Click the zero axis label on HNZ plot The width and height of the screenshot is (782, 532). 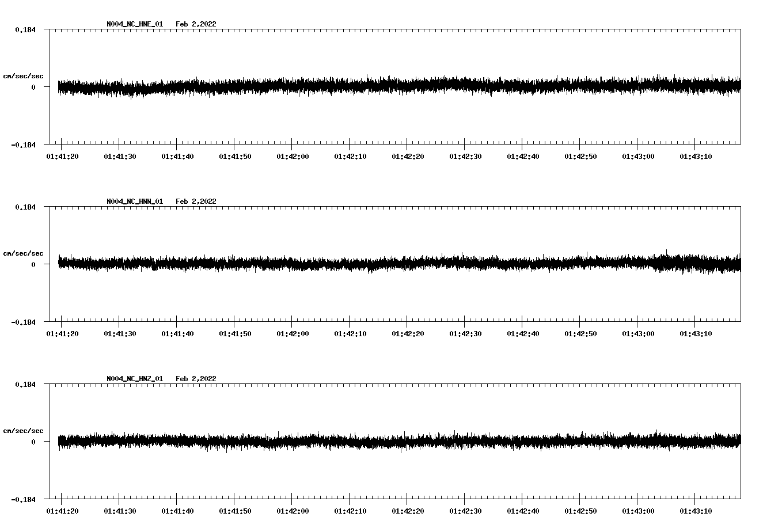[33, 442]
